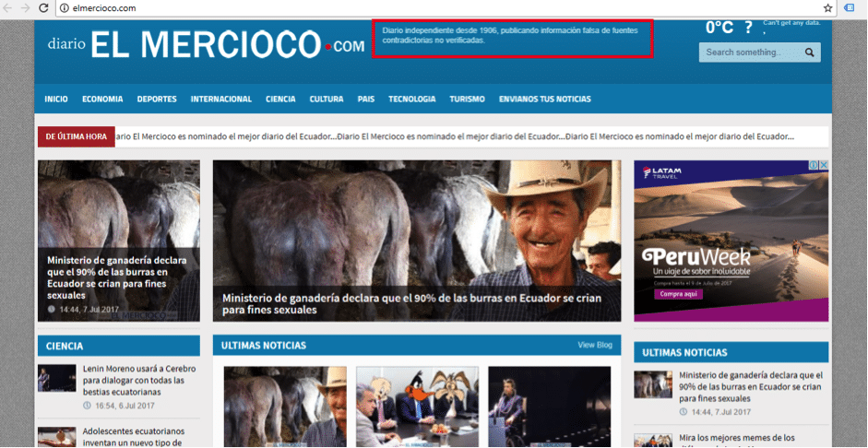The height and width of the screenshot is (448, 868).
Task: Click the browser reload icon
Action: coord(43,7)
